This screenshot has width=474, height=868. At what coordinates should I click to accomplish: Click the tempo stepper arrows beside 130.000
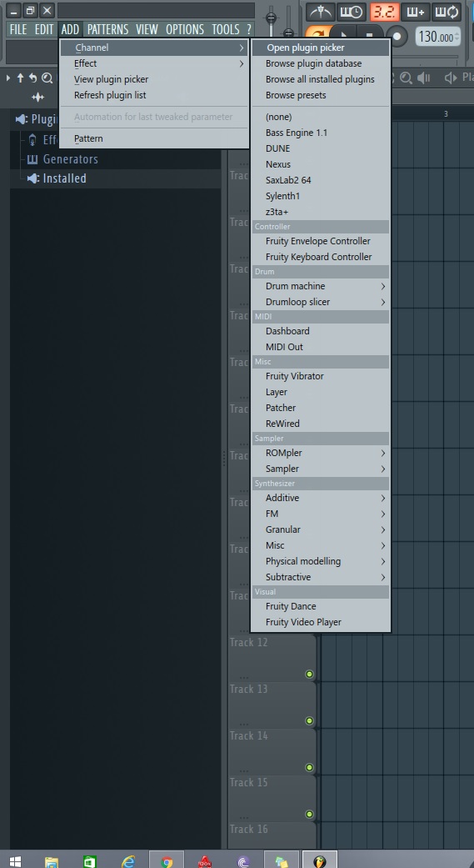(457, 37)
